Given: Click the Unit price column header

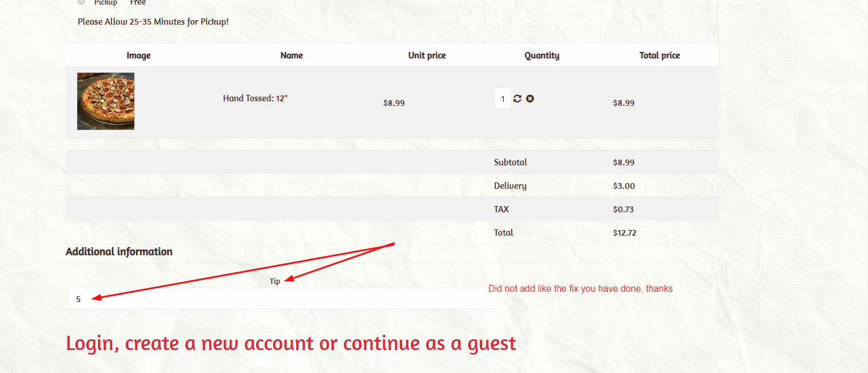Looking at the screenshot, I should click(x=427, y=55).
